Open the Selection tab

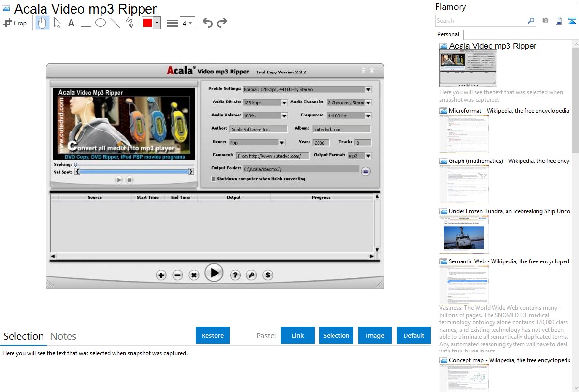tap(24, 336)
